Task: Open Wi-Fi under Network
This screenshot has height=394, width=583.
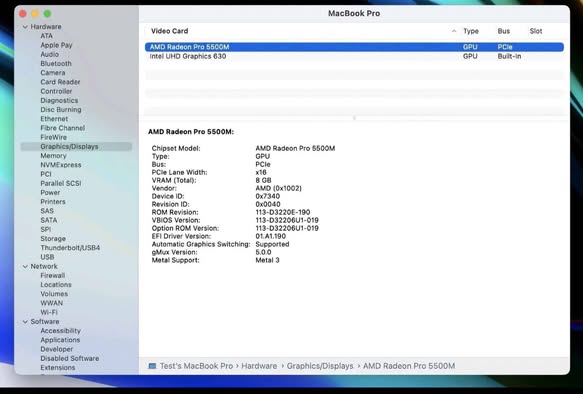Action: [49, 312]
